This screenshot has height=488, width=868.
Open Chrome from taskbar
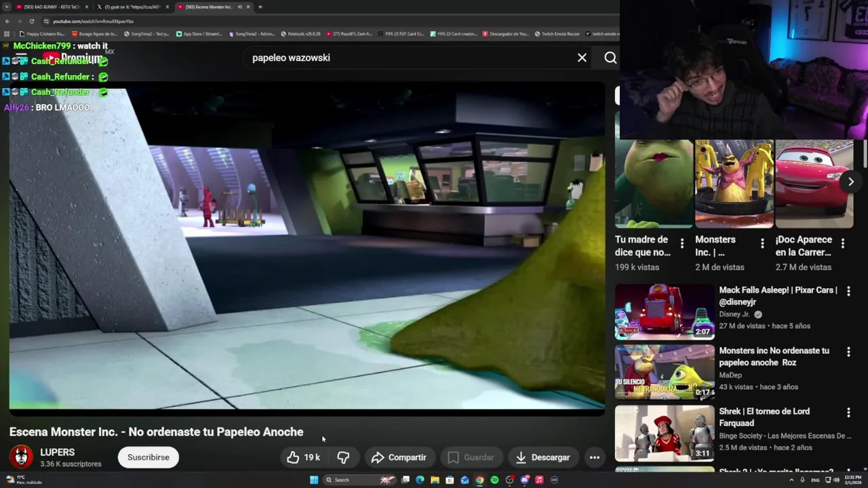(479, 480)
